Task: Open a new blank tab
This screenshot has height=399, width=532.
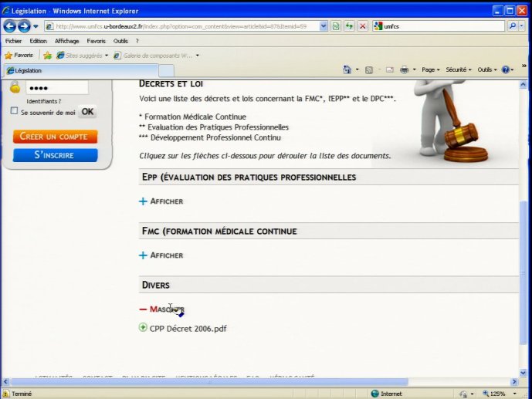Action: point(166,71)
